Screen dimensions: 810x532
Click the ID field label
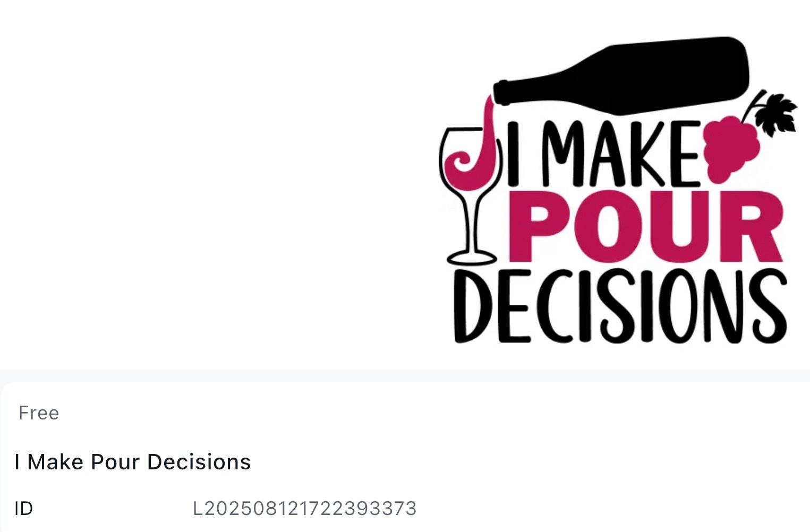tap(24, 509)
